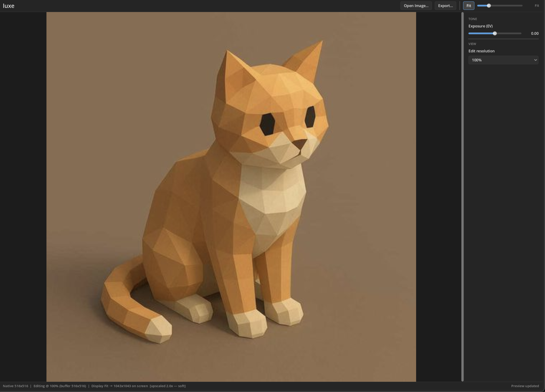Click the TONE section heading
The image size is (545, 392).
[472, 19]
